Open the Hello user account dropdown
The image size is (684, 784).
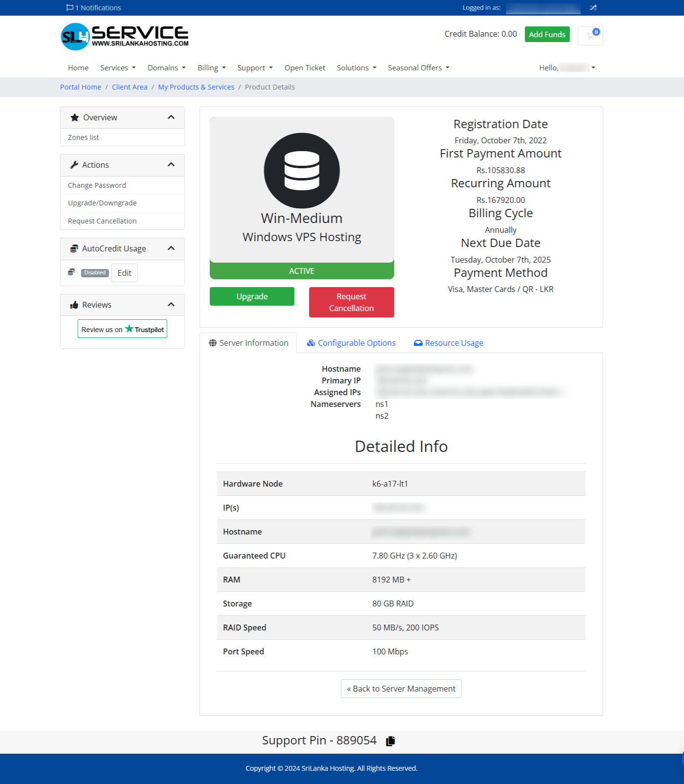(x=567, y=68)
